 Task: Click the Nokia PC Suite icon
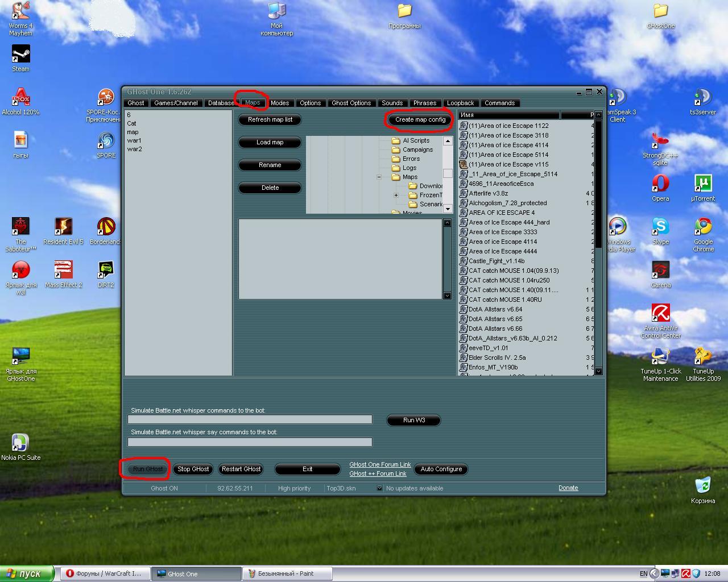(x=20, y=443)
